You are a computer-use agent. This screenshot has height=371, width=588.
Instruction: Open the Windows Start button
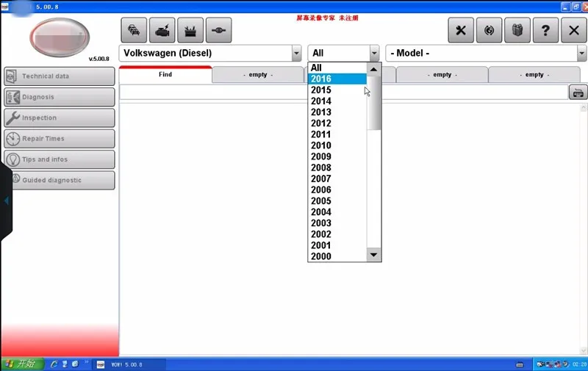(23, 364)
